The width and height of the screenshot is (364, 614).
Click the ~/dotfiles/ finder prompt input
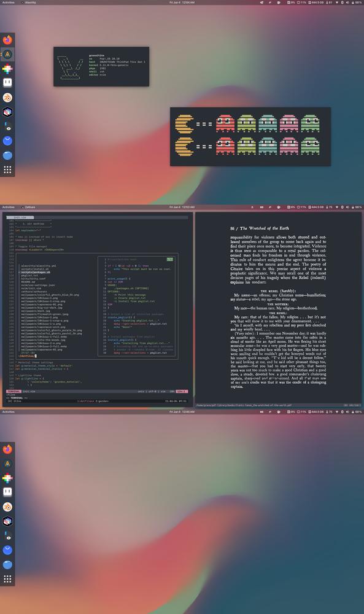pos(27,356)
